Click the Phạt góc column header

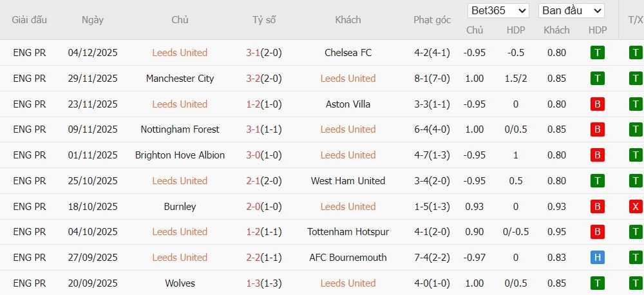click(x=431, y=20)
